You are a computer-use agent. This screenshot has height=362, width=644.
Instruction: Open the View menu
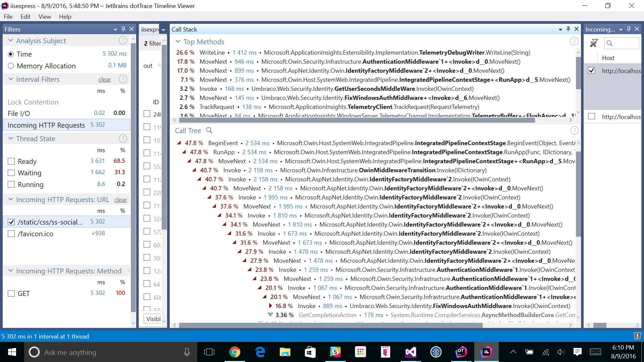coord(45,16)
